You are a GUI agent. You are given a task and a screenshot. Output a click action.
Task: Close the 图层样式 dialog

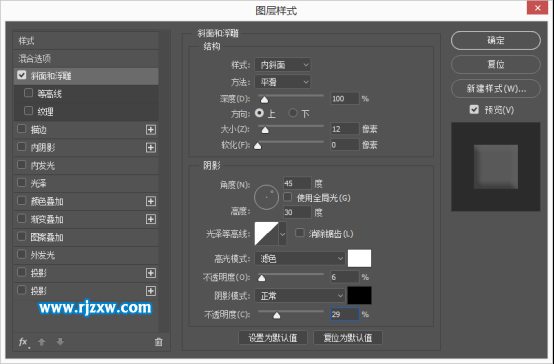(537, 8)
